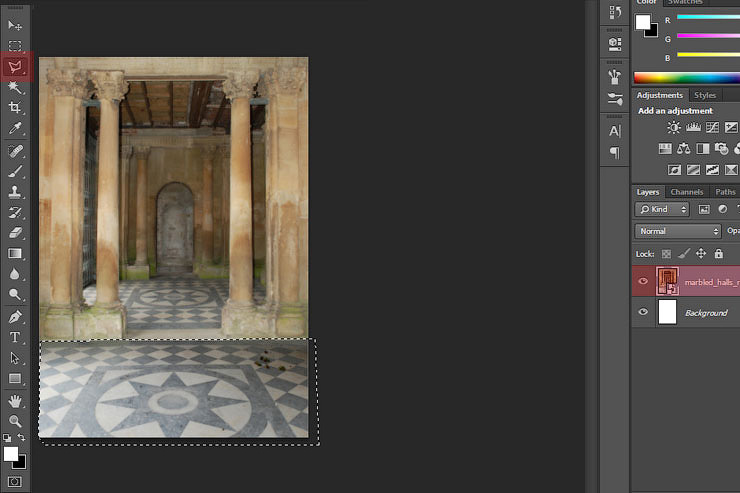The width and height of the screenshot is (740, 493).
Task: Hide the Background layer
Action: (643, 313)
